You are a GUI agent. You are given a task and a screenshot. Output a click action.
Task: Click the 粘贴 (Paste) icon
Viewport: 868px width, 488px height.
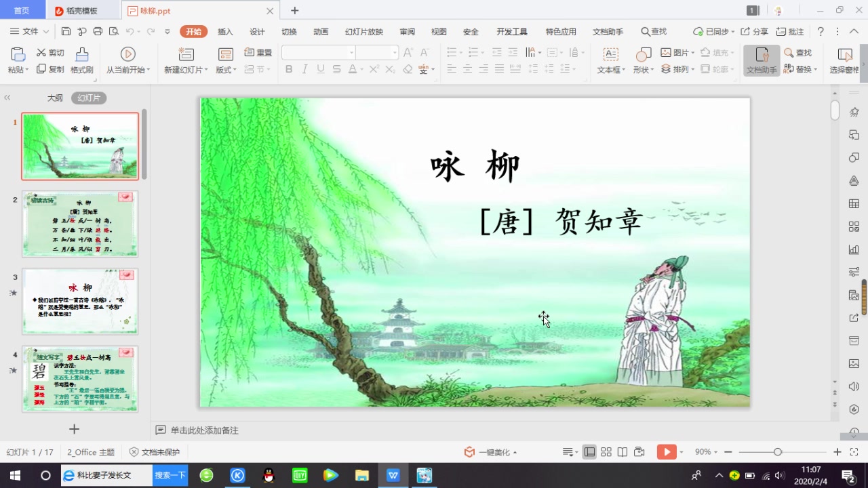tap(18, 55)
